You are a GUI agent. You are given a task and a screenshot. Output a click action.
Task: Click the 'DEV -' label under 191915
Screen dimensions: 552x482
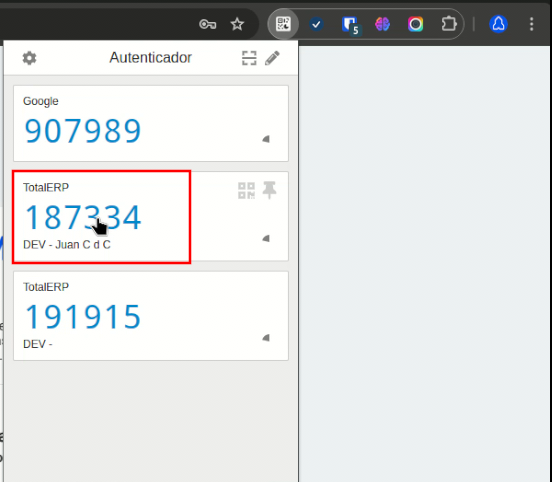coord(38,344)
